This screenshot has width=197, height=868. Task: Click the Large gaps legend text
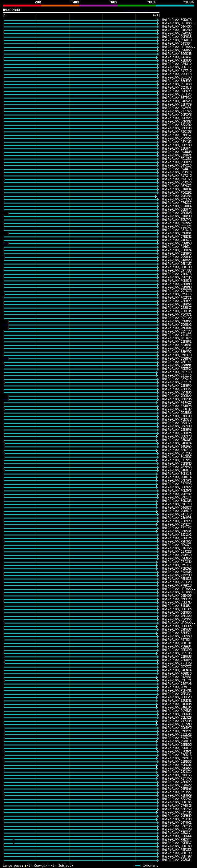[x=38, y=866]
